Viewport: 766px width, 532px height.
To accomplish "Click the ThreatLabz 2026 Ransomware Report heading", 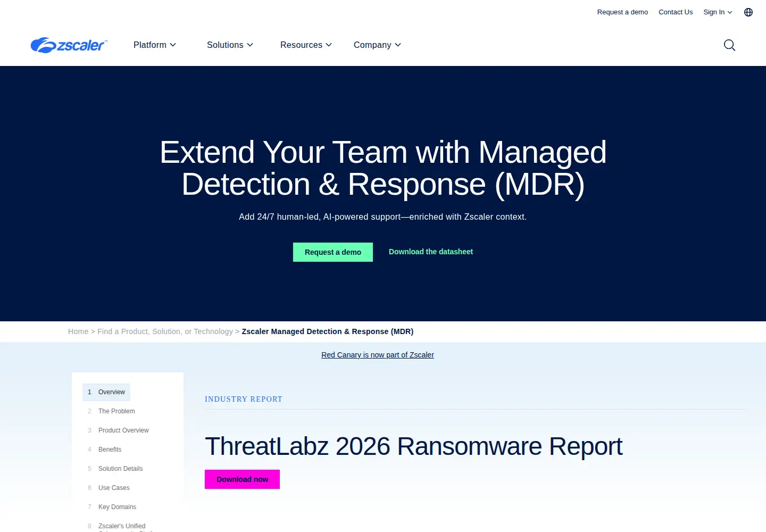I will tap(413, 446).
